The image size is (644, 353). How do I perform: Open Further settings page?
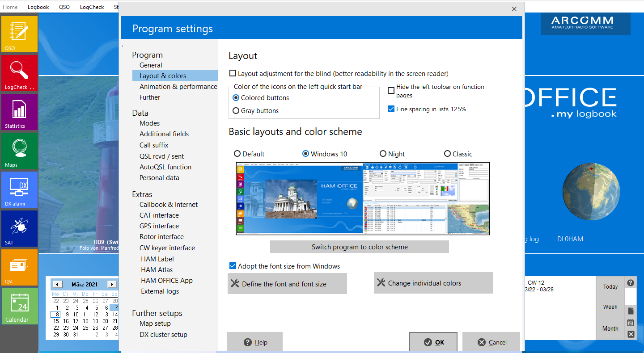click(x=150, y=97)
